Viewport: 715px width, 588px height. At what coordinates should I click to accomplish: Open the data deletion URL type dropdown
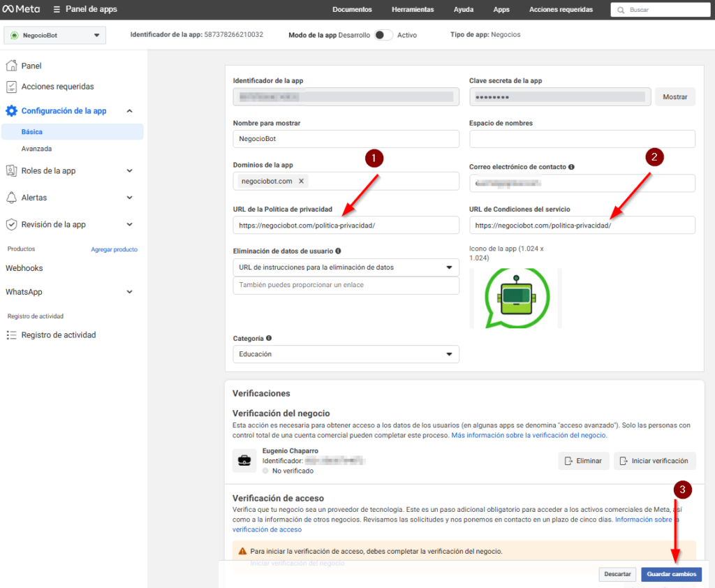coord(346,267)
